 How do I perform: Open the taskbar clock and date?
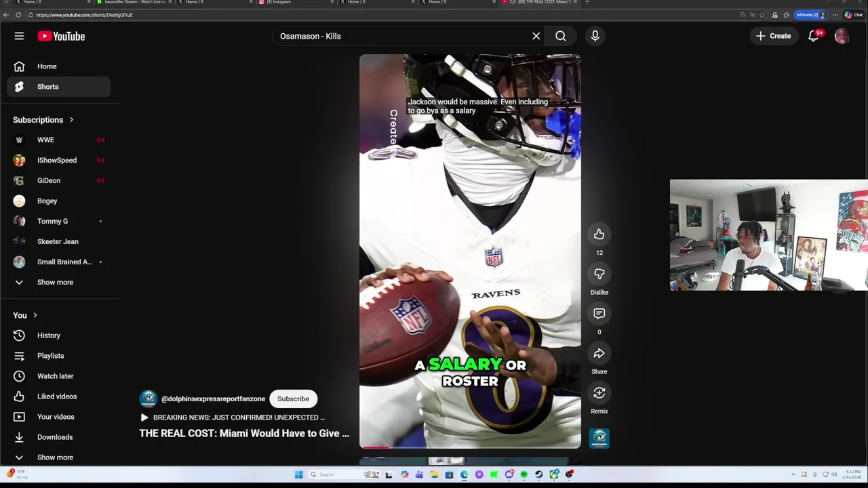pyautogui.click(x=850, y=474)
